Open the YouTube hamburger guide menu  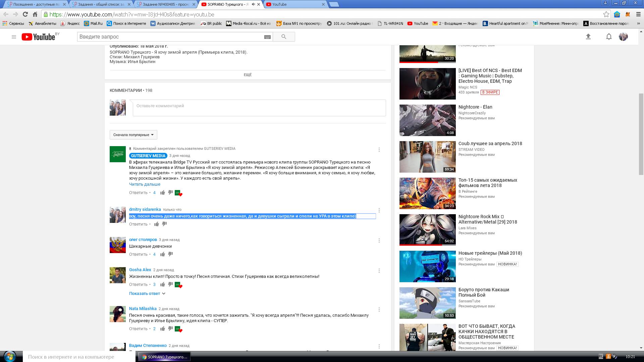[x=14, y=37]
